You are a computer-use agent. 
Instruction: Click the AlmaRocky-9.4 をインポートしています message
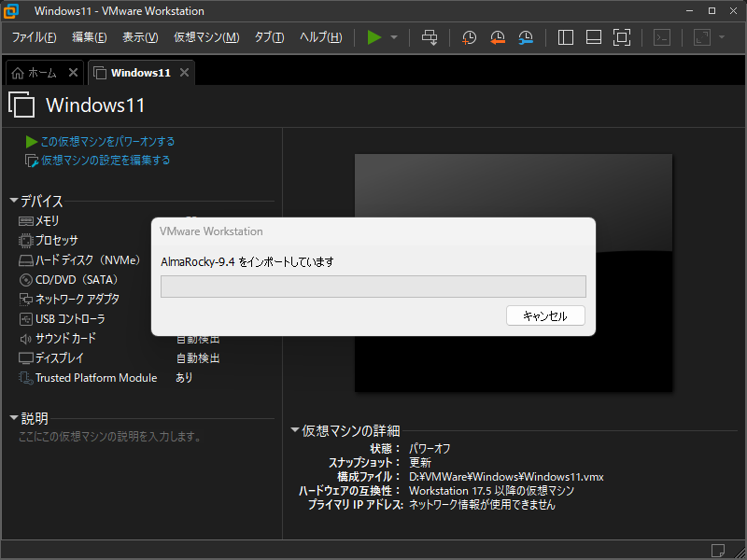247,261
